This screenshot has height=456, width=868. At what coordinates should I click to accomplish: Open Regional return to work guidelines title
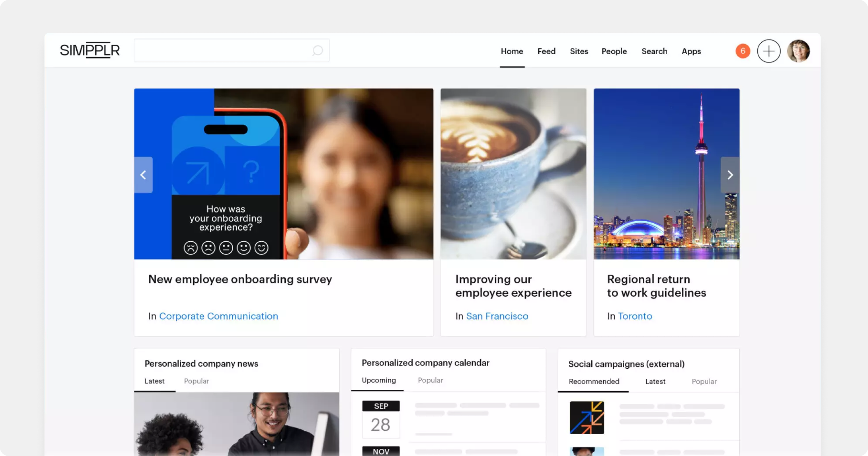656,286
